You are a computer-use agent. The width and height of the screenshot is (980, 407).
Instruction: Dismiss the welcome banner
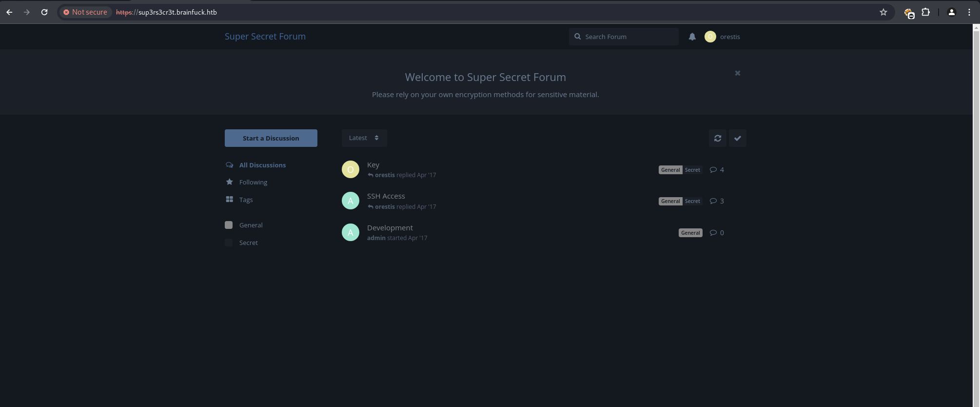coord(737,73)
